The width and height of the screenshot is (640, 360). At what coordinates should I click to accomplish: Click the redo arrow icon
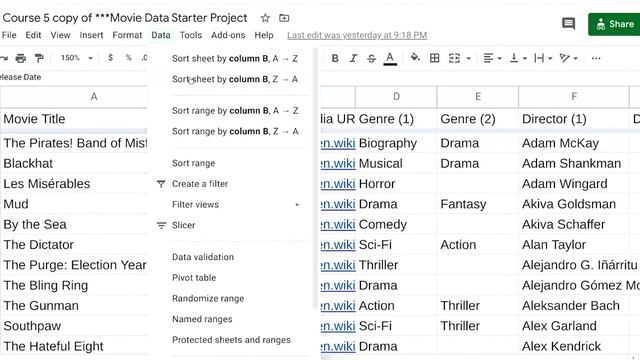pos(4,58)
